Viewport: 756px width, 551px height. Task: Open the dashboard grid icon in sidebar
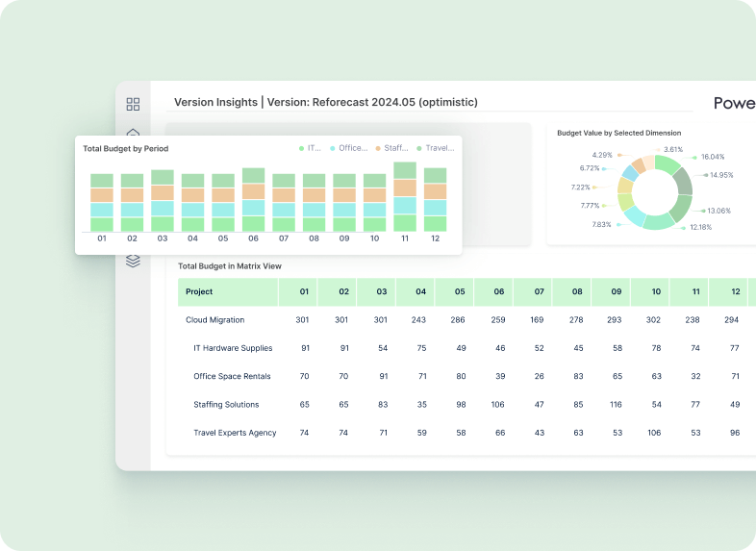point(133,104)
